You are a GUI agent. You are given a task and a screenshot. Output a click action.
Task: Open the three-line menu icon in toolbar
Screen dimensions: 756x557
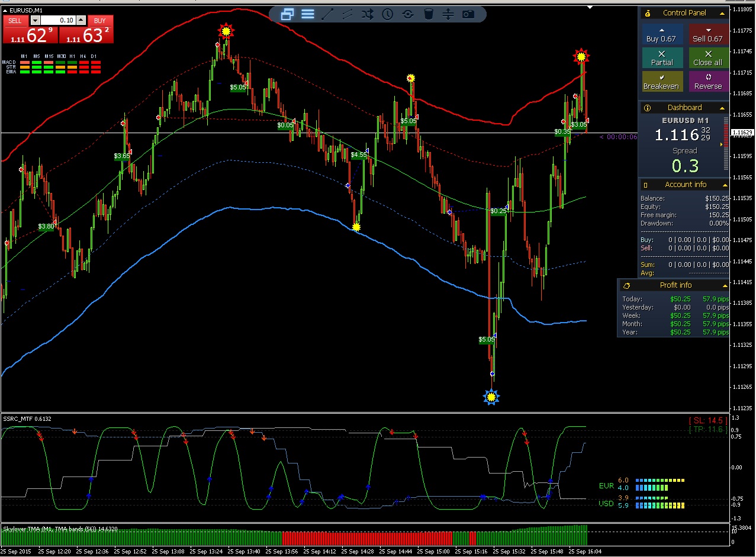[308, 14]
